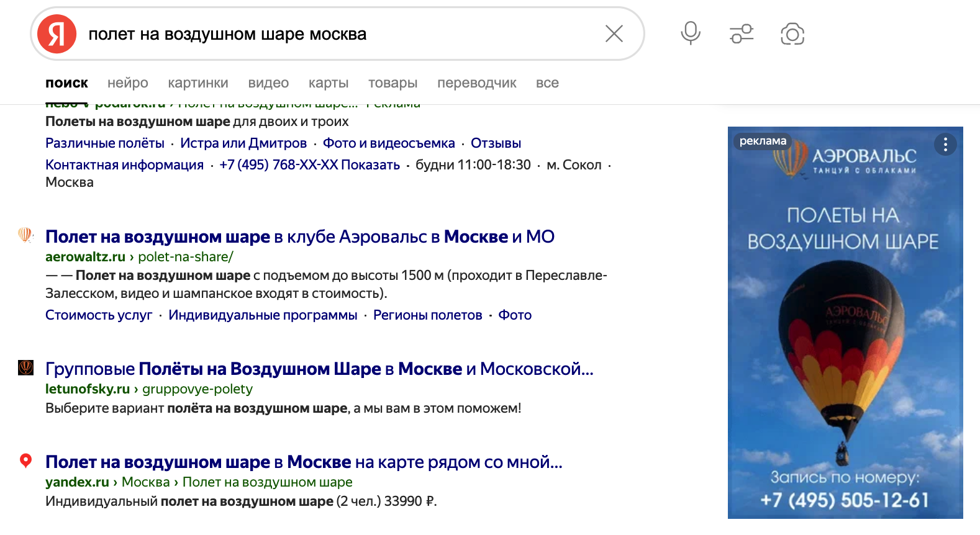Screen dimensions: 980x535
Task: Open Регионы полетов sitelink
Action: coord(428,315)
